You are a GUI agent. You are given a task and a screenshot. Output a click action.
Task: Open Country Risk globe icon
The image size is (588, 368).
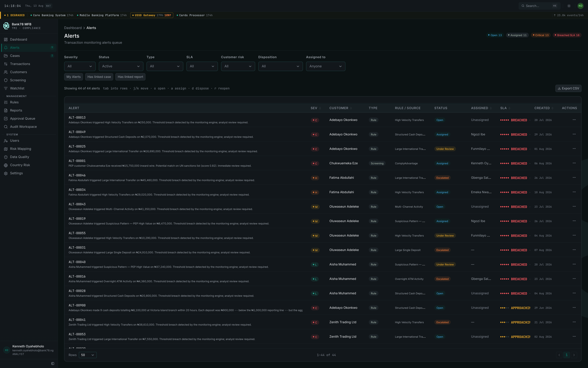click(6, 165)
